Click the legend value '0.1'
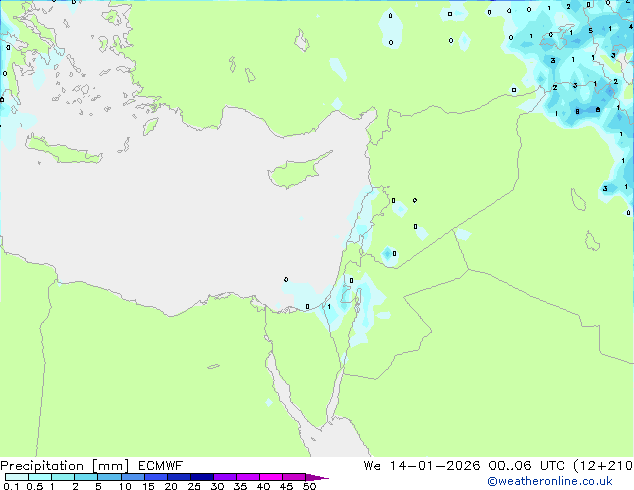Image resolution: width=634 pixels, height=490 pixels. tap(11, 486)
